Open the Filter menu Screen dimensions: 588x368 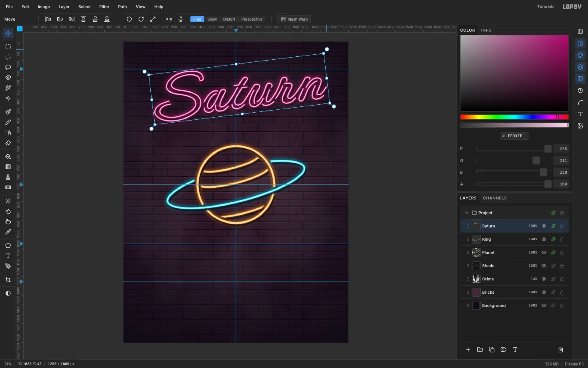(104, 7)
